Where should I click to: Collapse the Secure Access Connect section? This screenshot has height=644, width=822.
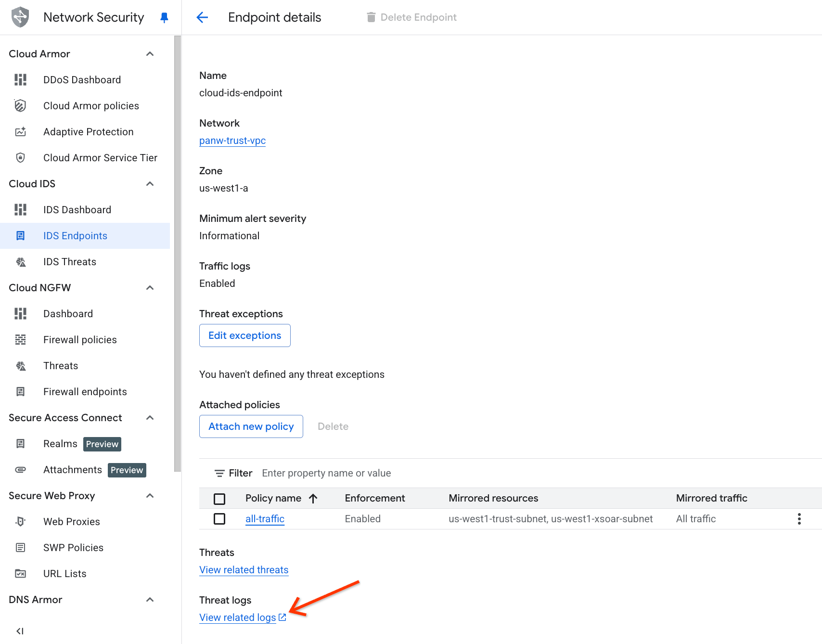[x=150, y=418]
